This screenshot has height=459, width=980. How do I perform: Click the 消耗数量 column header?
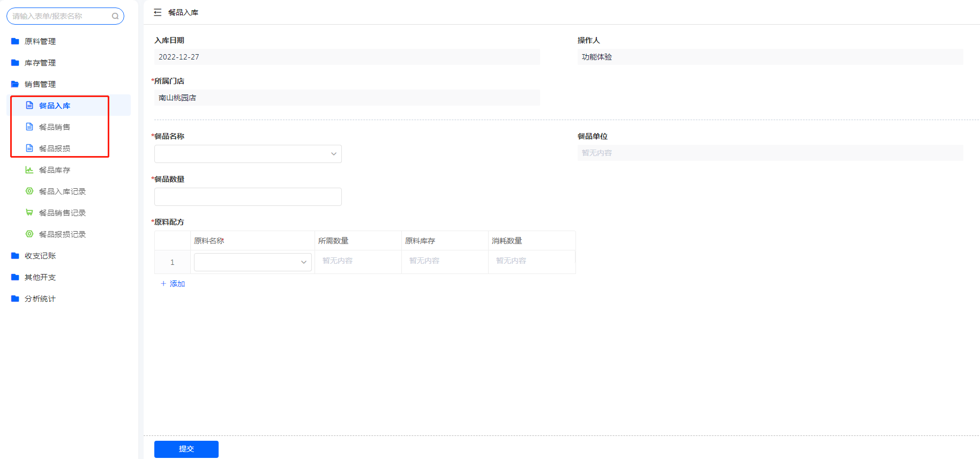pos(532,241)
